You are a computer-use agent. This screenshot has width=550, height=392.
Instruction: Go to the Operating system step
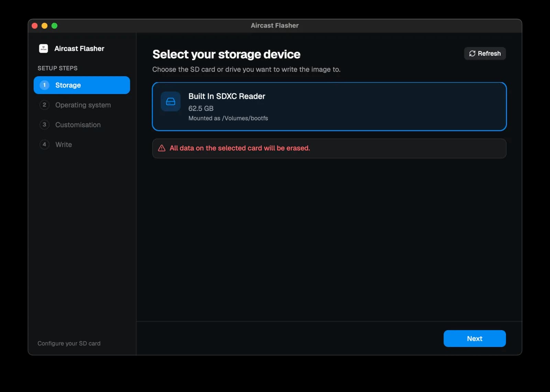tap(82, 105)
